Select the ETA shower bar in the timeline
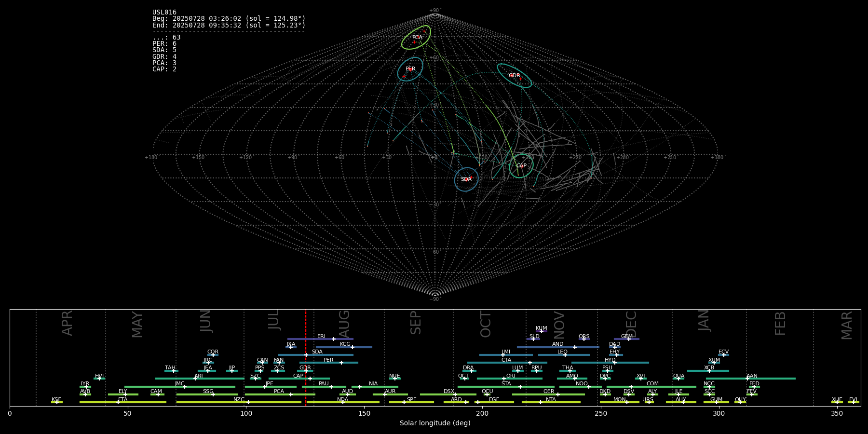Screen dimensions: 868x434 (123, 402)
